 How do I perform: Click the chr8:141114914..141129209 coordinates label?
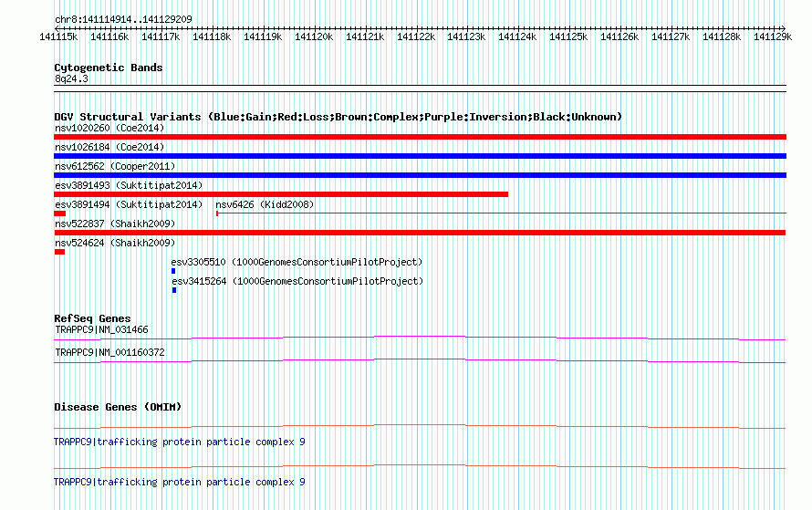point(123,20)
